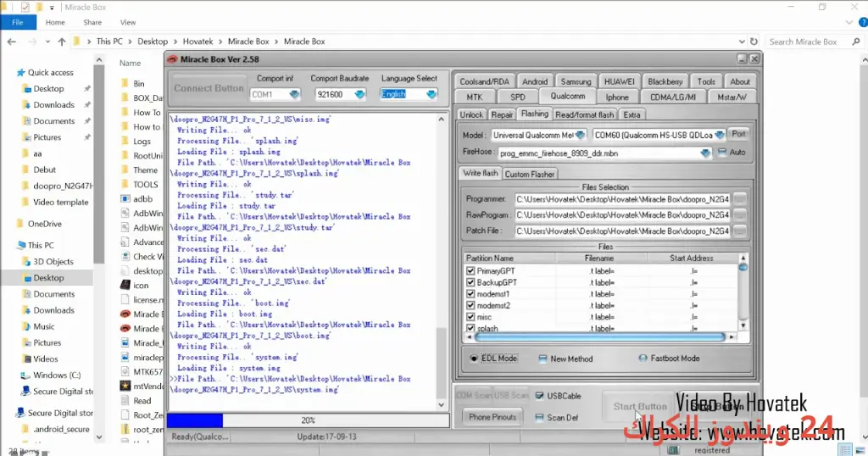
Task: Switch to the Custom Flasher tab
Action: 529,174
